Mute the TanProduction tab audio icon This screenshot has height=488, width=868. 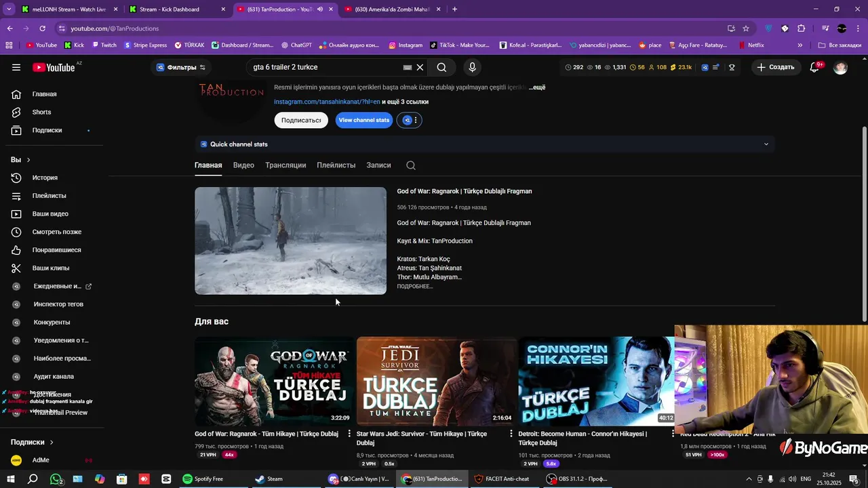point(319,9)
